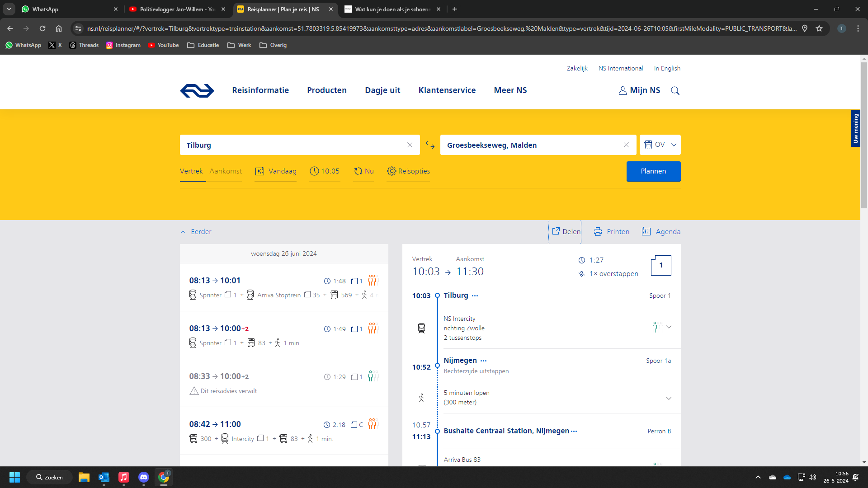
Task: Swap departure and destination stations
Action: (x=430, y=145)
